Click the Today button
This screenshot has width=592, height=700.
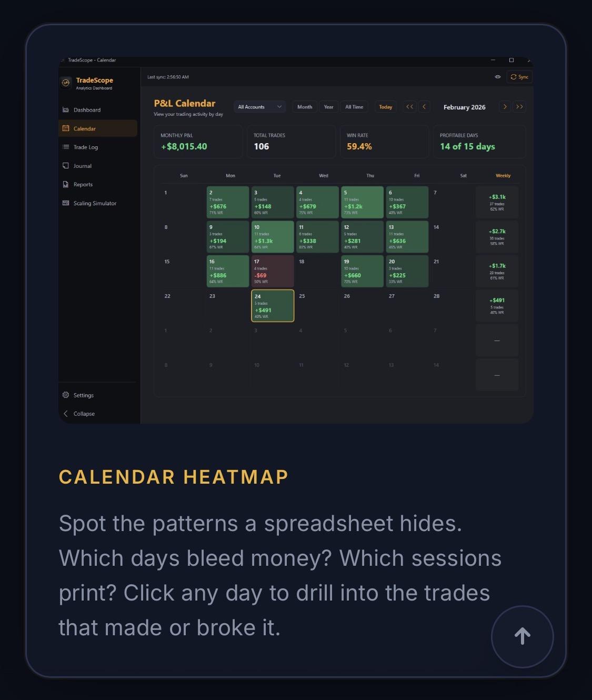(386, 107)
